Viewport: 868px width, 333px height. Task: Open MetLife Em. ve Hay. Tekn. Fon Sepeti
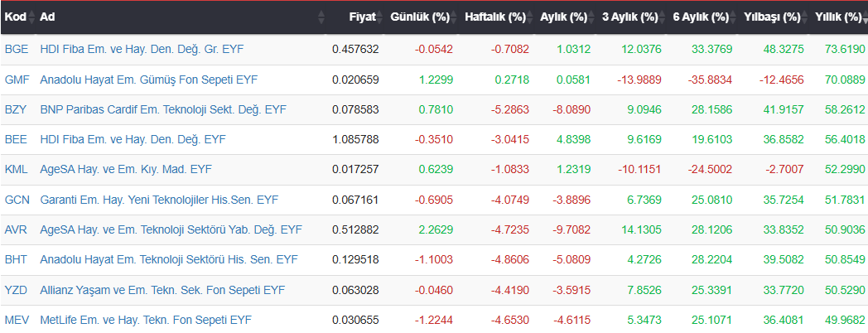coord(146,321)
